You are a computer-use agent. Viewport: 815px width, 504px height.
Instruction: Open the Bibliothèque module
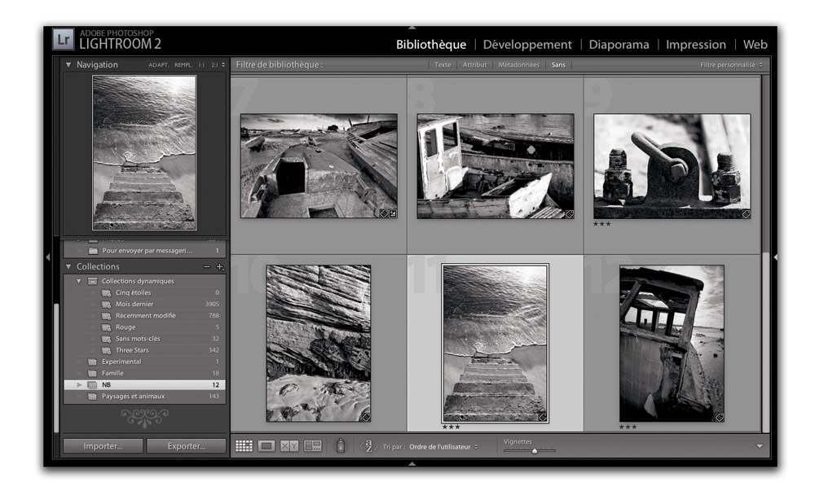[x=431, y=45]
